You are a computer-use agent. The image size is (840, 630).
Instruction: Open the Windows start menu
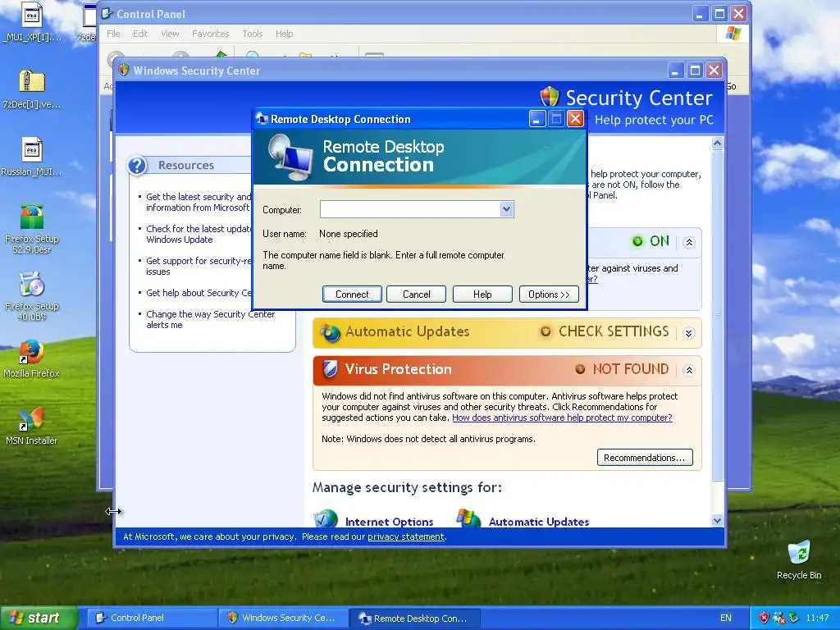tap(39, 618)
